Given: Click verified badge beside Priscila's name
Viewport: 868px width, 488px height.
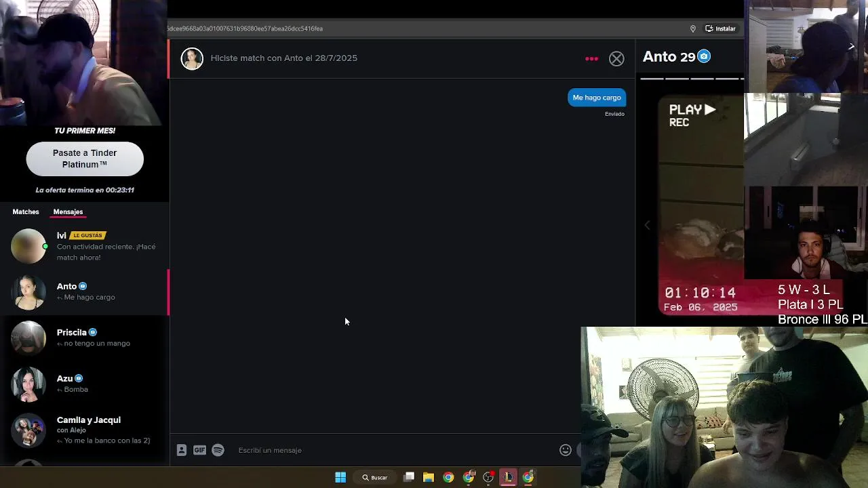Looking at the screenshot, I should tap(93, 332).
